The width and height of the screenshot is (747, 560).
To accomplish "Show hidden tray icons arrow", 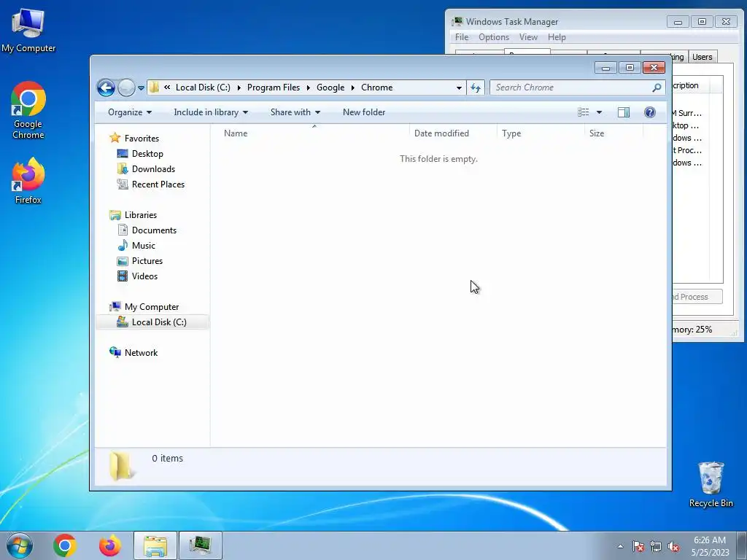I will 620,547.
